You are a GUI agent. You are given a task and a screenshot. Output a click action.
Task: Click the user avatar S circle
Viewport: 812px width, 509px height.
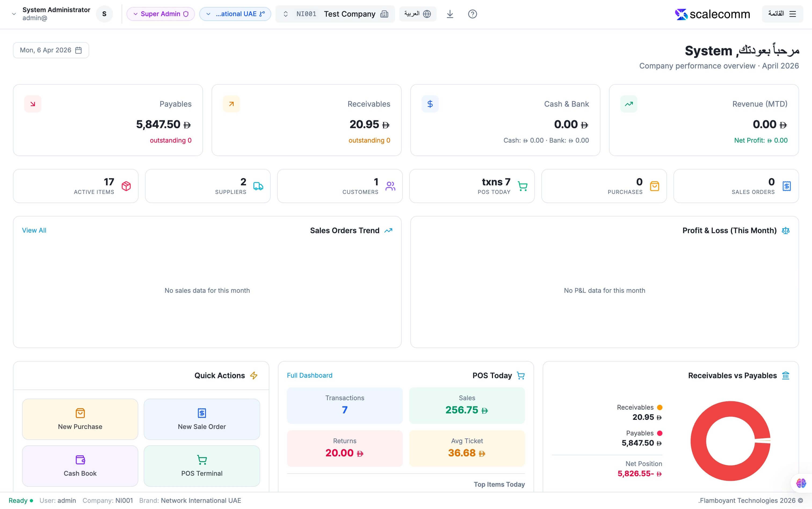coord(104,14)
